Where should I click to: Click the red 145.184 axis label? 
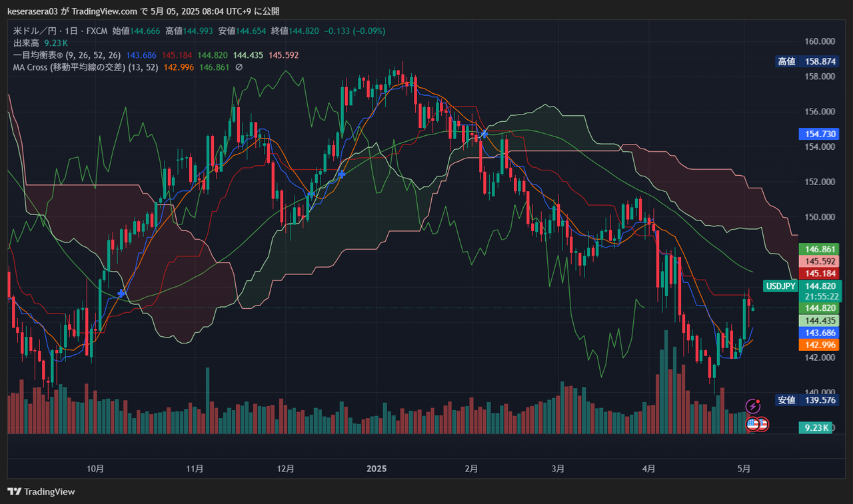point(818,274)
